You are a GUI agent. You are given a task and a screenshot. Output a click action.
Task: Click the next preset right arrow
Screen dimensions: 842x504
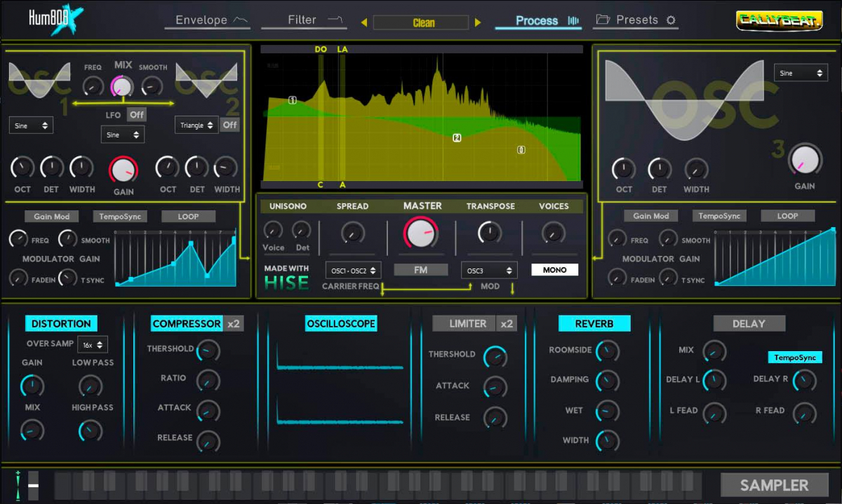pos(478,22)
